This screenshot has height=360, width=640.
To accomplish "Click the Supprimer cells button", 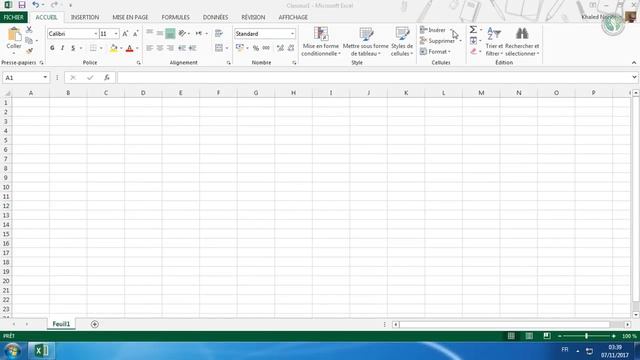I will pos(437,41).
